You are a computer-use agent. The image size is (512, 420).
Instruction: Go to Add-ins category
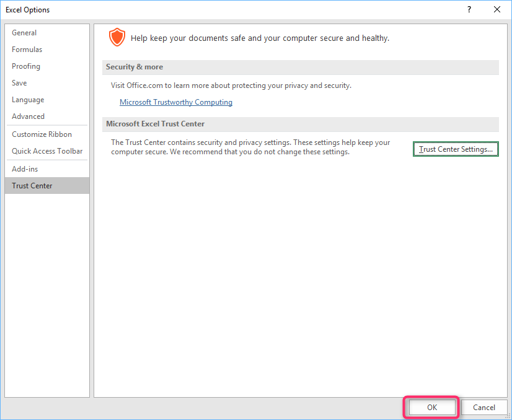pyautogui.click(x=47, y=169)
